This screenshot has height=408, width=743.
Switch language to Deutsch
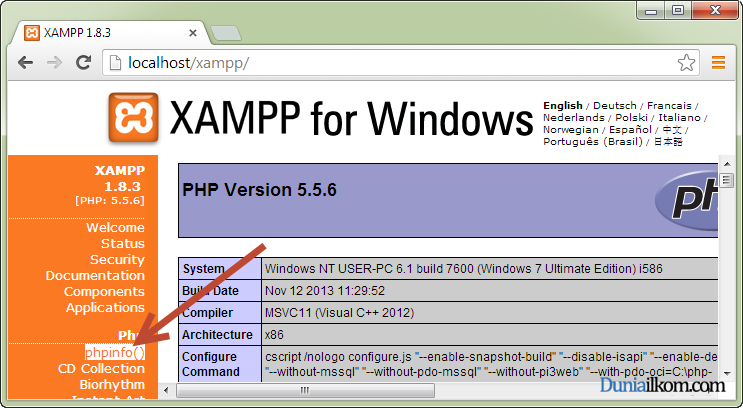(x=615, y=106)
